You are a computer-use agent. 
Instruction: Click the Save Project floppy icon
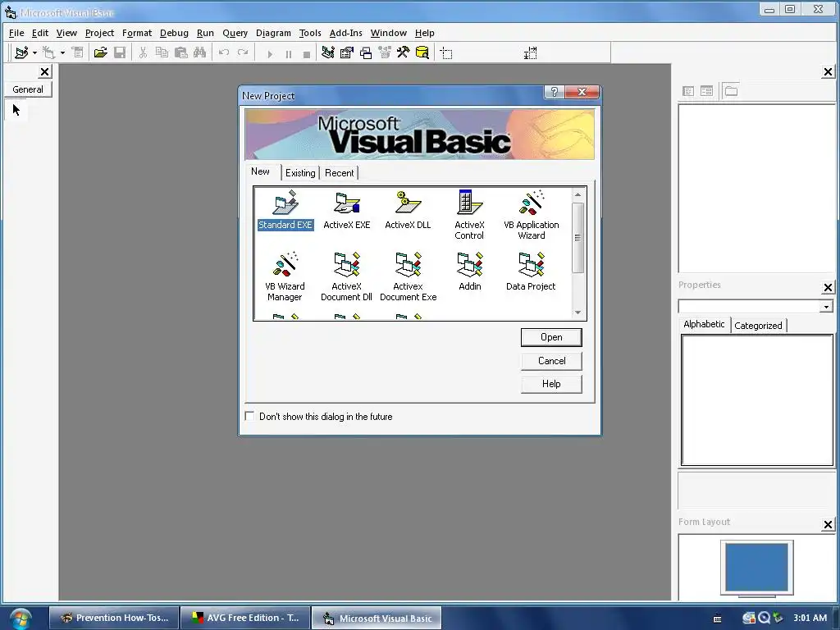(120, 52)
